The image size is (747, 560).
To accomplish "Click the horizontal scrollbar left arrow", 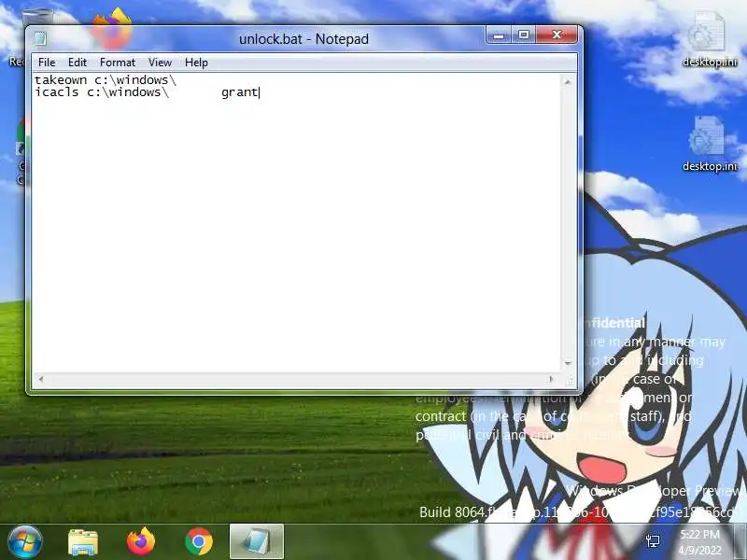I will point(41,379).
